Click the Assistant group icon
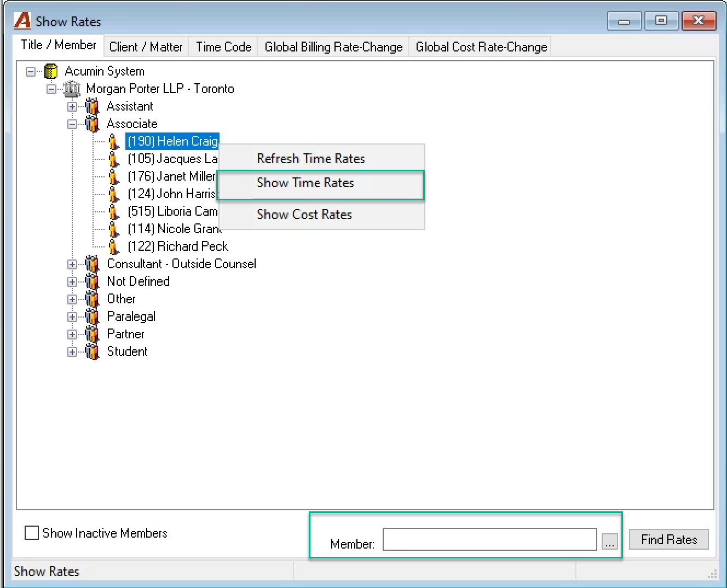The height and width of the screenshot is (588, 727). pos(93,106)
